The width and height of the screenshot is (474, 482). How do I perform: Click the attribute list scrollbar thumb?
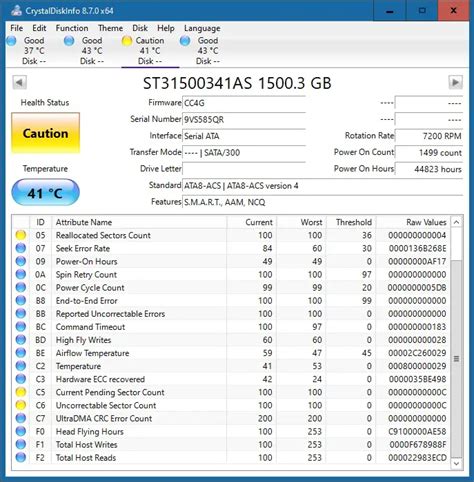456,359
